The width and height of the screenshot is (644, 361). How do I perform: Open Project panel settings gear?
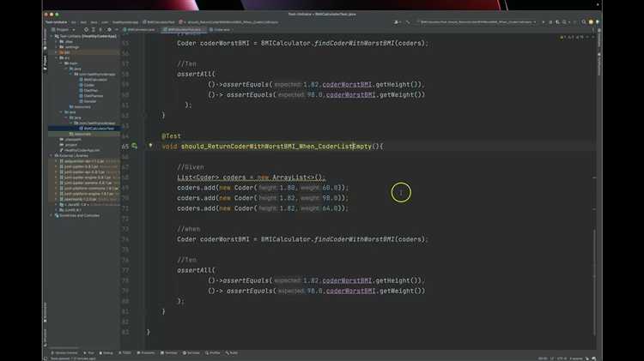[109, 29]
